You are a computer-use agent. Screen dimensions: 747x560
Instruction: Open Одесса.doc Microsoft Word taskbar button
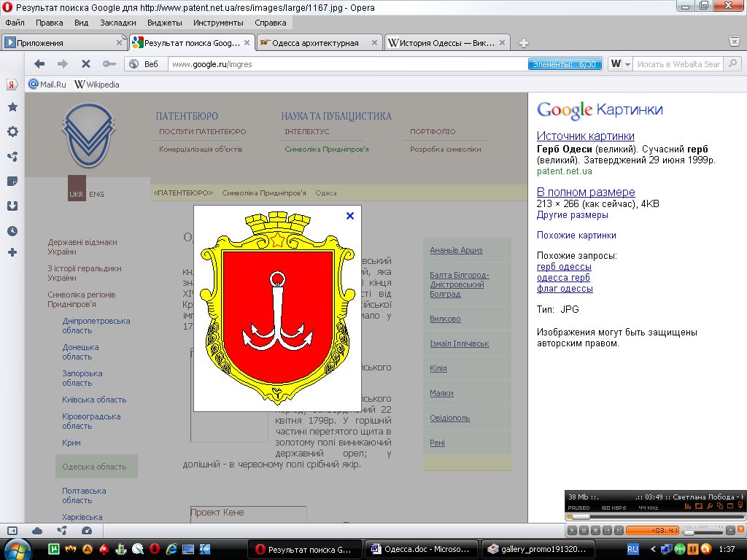point(421,550)
